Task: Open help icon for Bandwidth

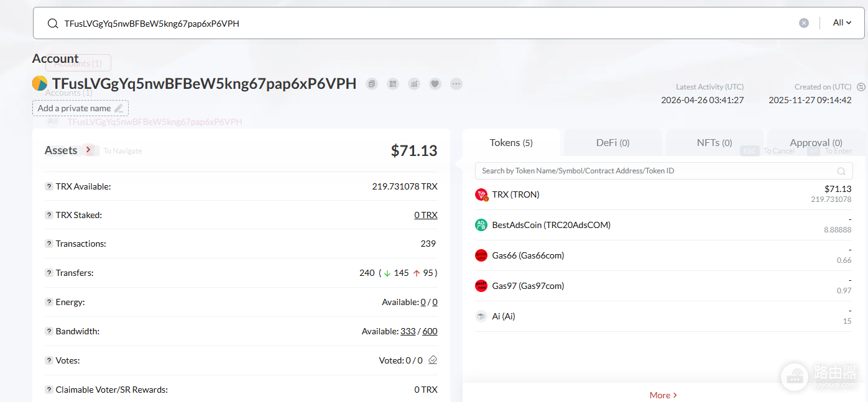Action: [x=48, y=331]
